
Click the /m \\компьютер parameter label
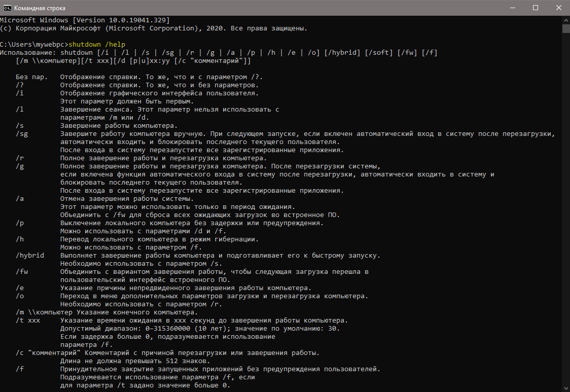tap(44, 312)
